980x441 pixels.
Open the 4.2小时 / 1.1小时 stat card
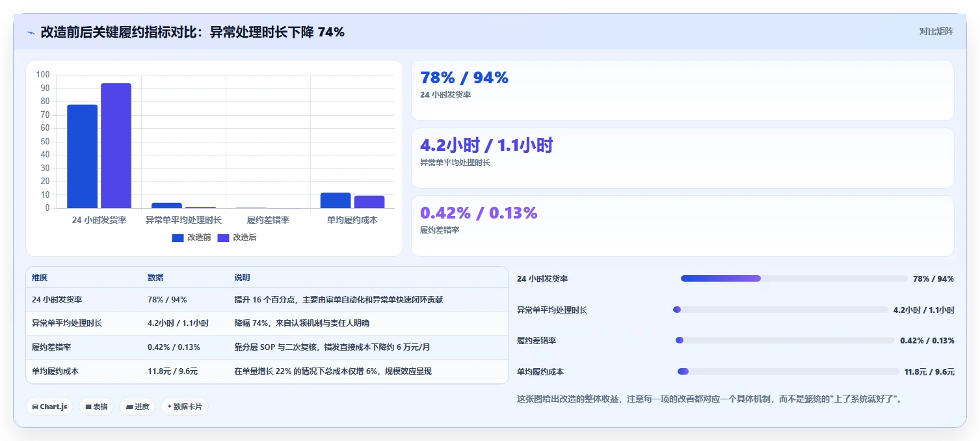683,158
